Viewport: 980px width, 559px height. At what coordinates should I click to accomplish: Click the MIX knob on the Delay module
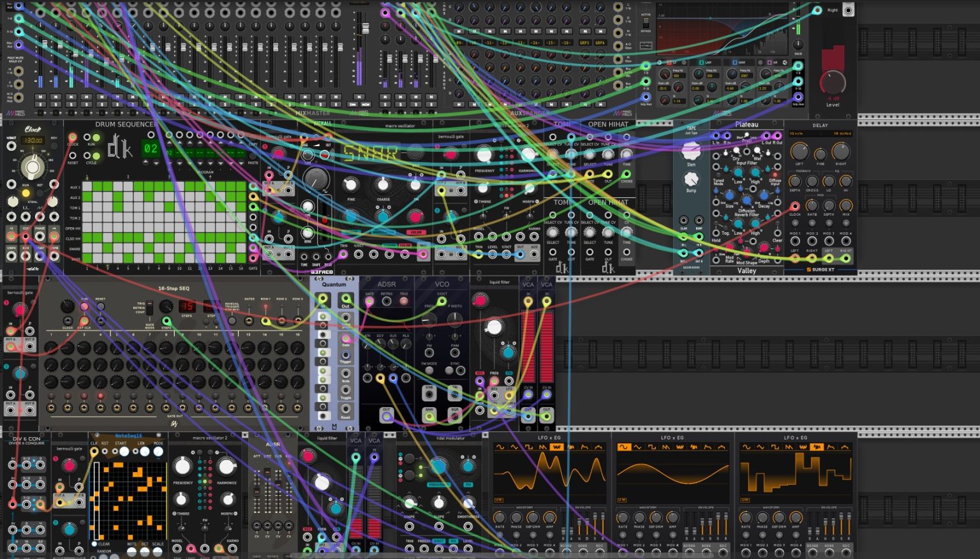[845, 205]
